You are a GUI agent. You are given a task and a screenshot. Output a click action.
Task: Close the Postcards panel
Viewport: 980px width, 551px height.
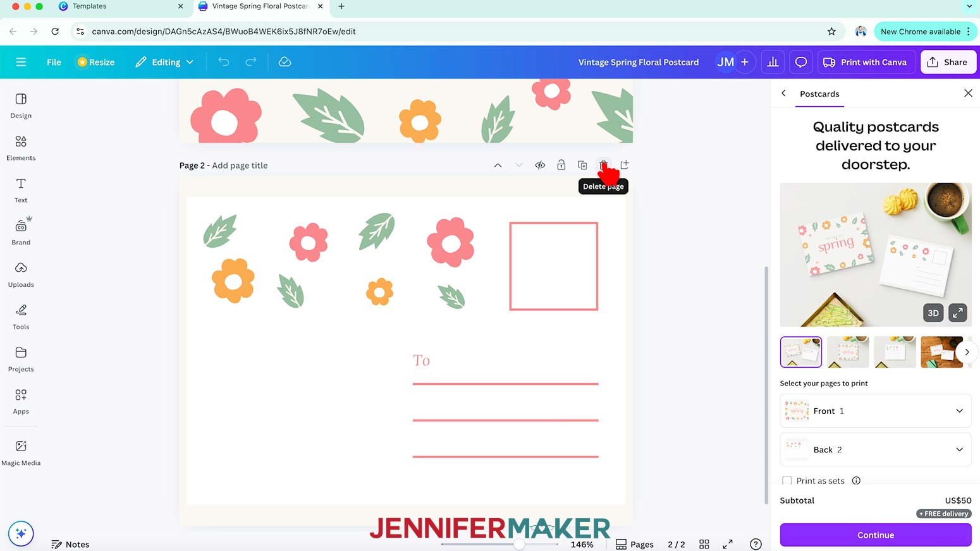coord(968,94)
